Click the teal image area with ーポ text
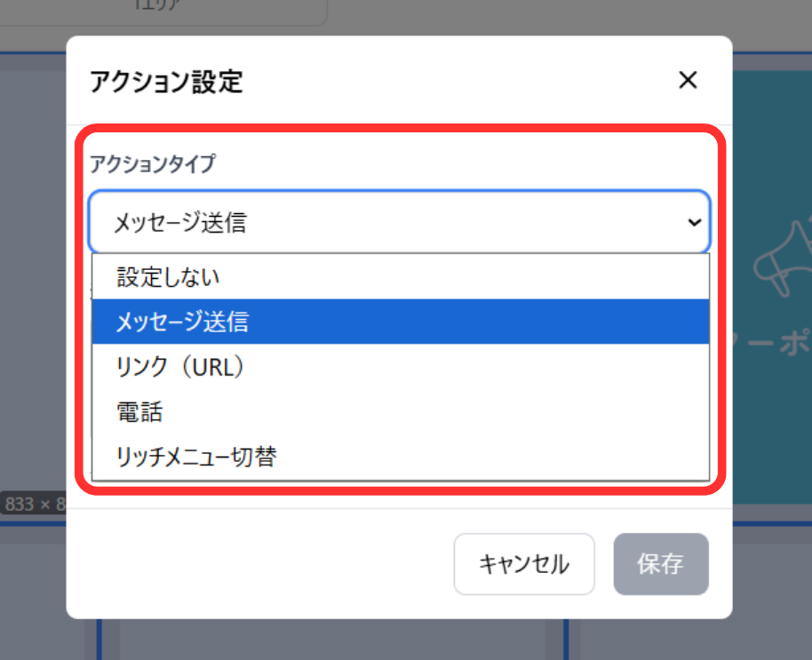 (x=771, y=355)
